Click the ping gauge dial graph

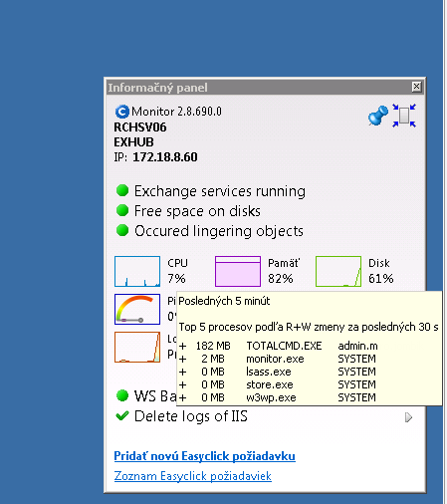pyautogui.click(x=137, y=309)
